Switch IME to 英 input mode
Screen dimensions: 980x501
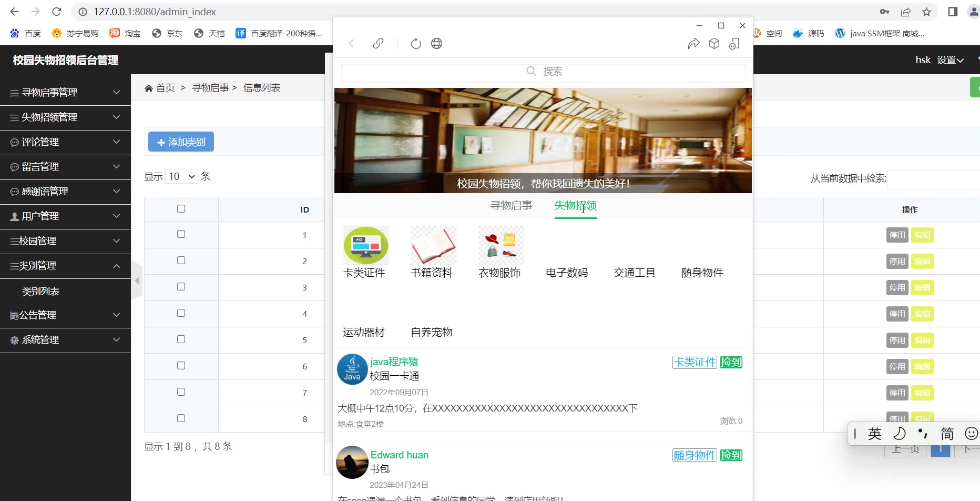[x=875, y=434]
